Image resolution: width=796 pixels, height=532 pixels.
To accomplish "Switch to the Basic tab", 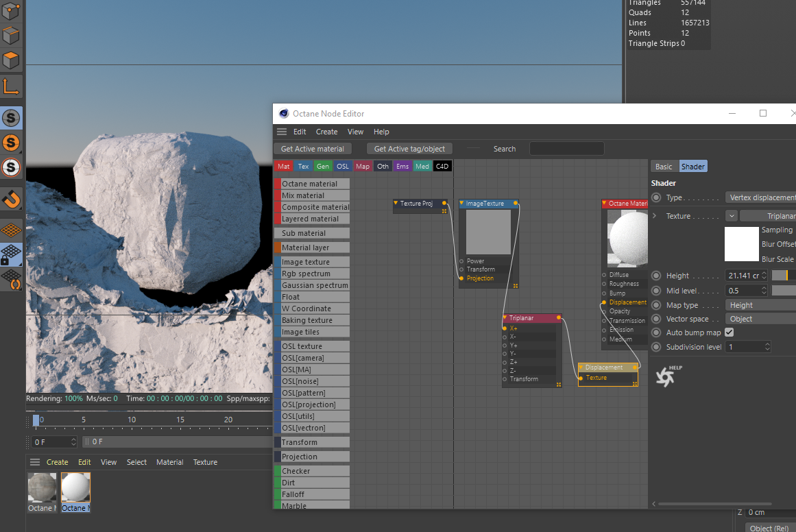I will 664,167.
